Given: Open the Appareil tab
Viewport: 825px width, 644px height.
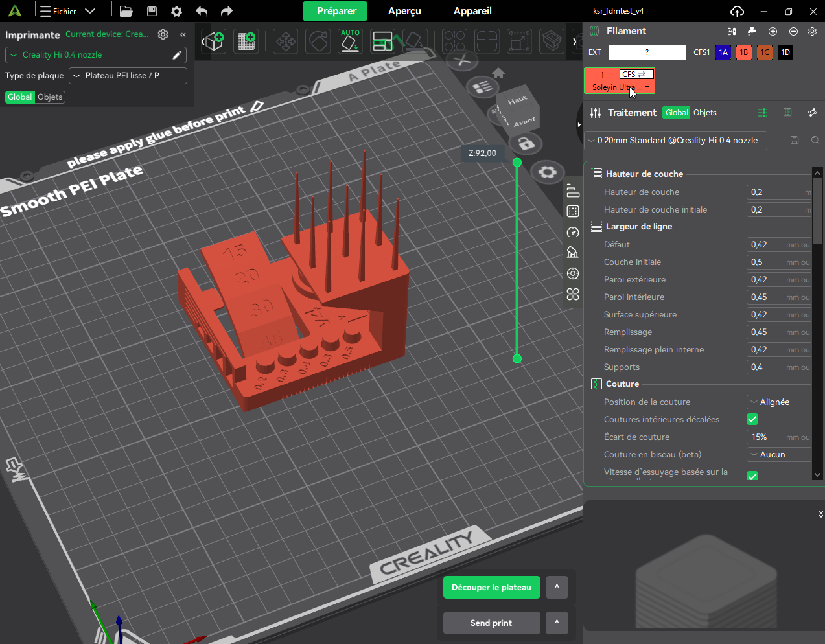Looking at the screenshot, I should coord(472,11).
